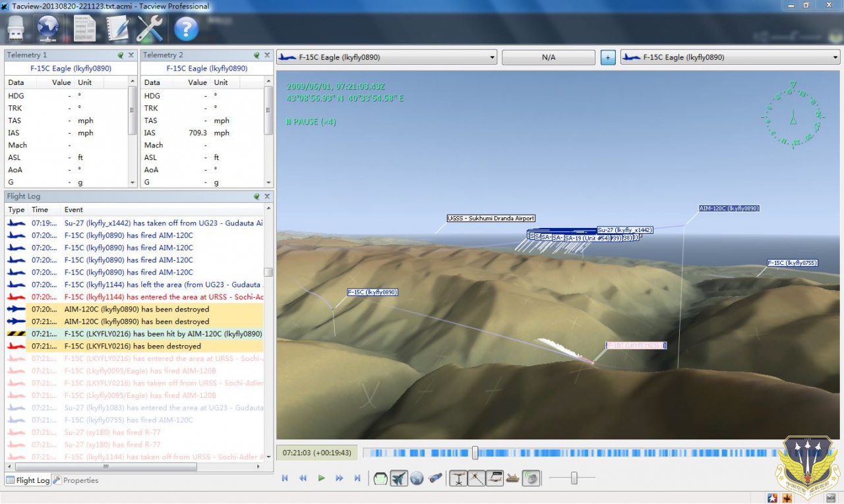Image resolution: width=844 pixels, height=504 pixels.
Task: Toggle the ground tank units display
Action: click(x=512, y=479)
